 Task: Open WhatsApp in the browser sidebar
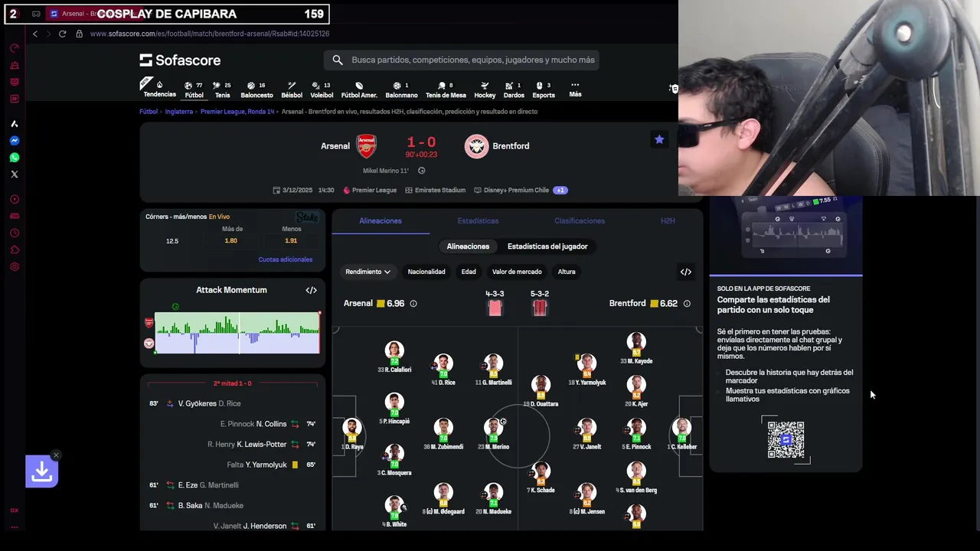(x=14, y=158)
